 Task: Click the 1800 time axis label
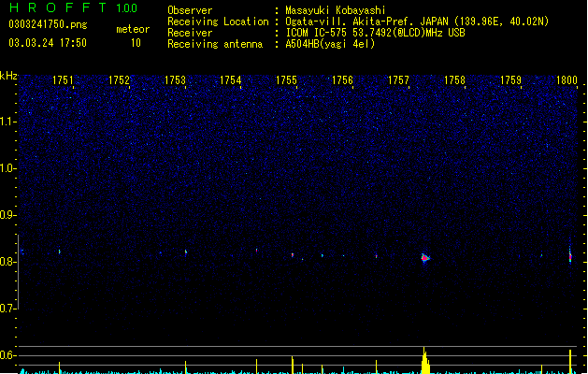coord(566,80)
